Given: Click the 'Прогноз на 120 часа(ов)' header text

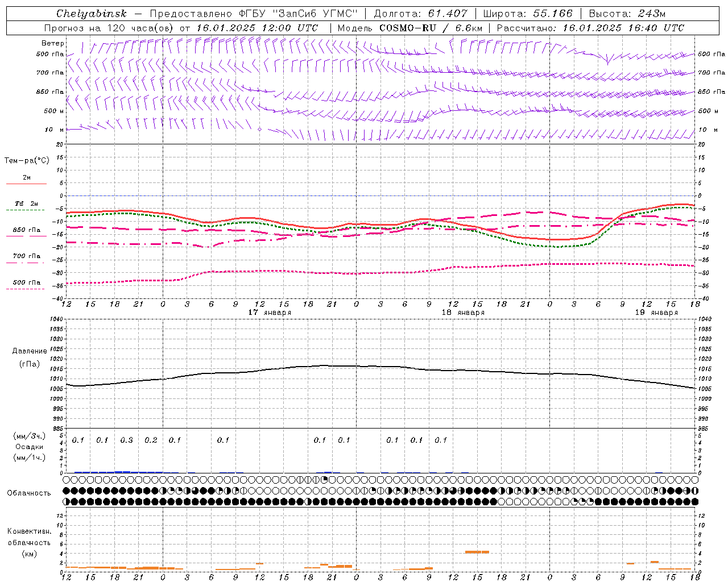Looking at the screenshot, I should click(x=109, y=28).
